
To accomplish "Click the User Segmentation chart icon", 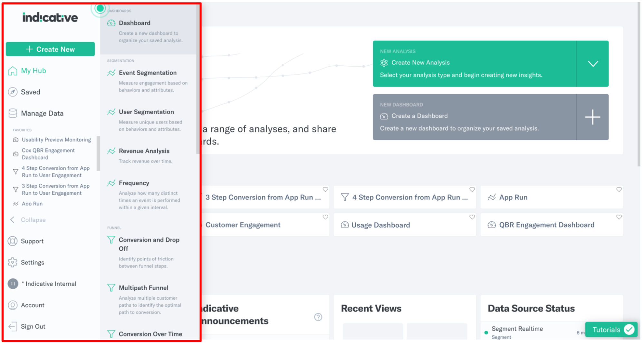I will coord(111,112).
